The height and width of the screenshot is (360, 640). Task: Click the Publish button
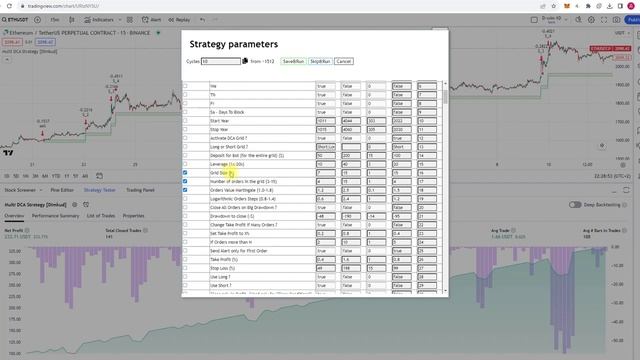(633, 20)
